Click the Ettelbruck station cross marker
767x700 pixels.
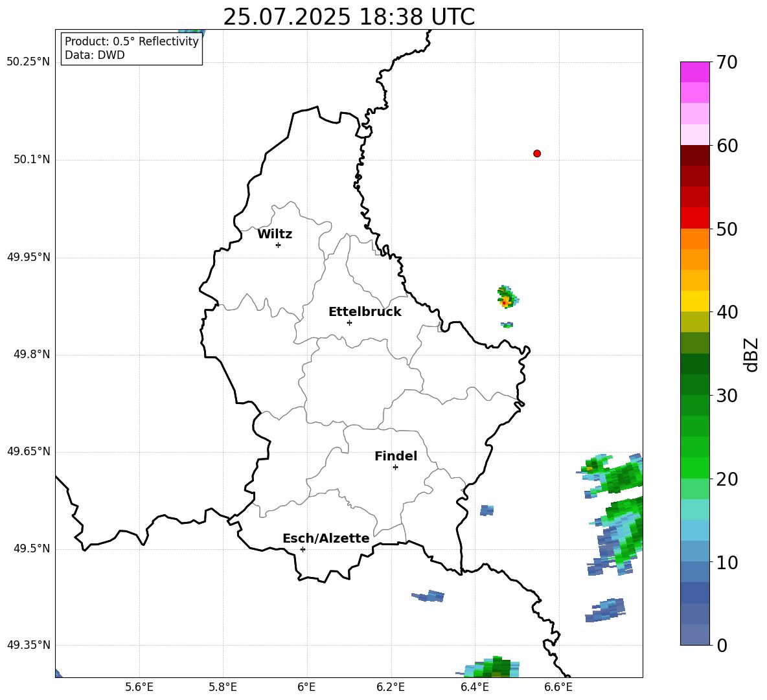pyautogui.click(x=349, y=322)
